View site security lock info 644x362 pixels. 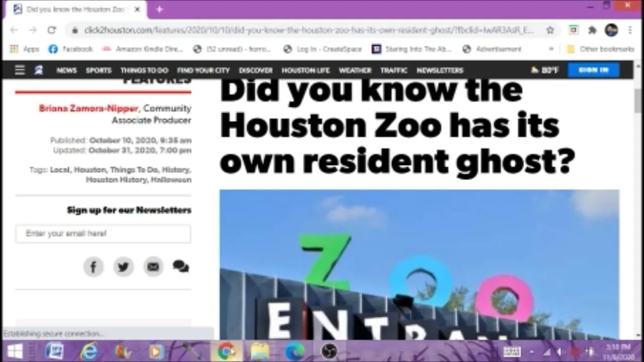click(75, 30)
